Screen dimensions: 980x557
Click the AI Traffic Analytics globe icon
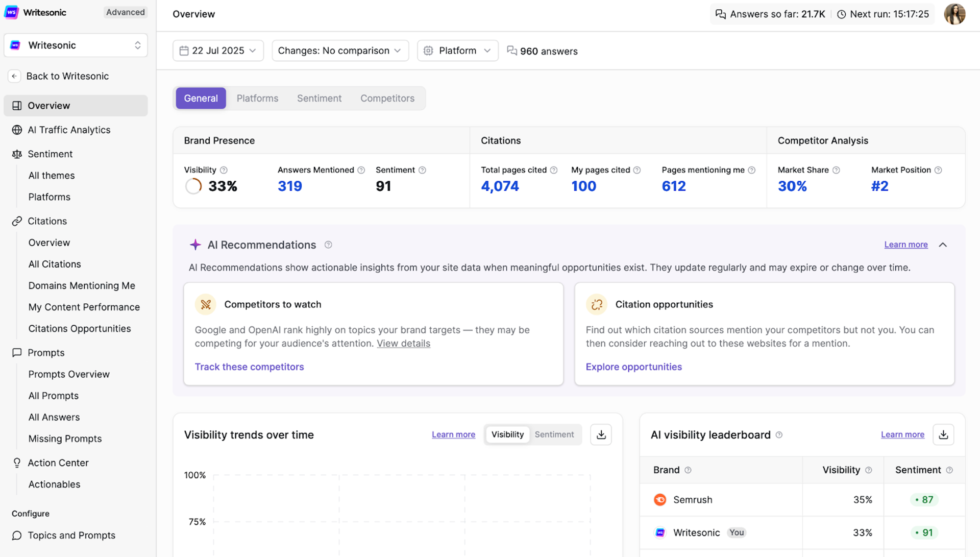(17, 130)
